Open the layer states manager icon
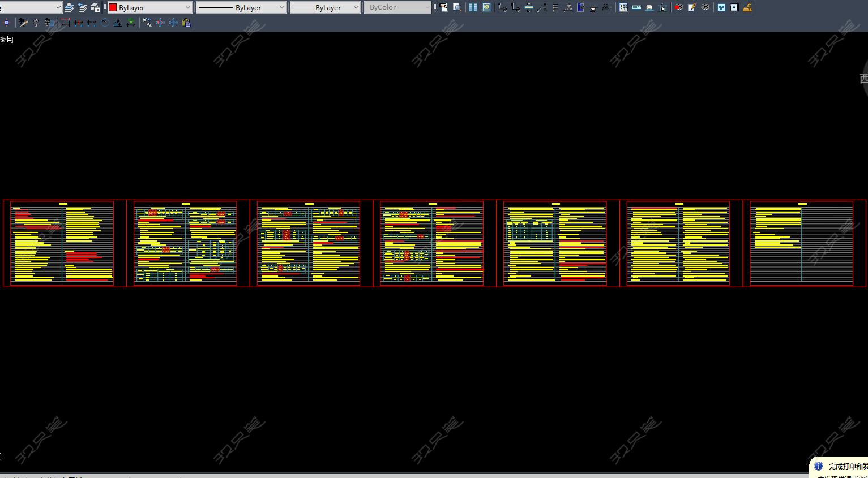 click(x=95, y=7)
